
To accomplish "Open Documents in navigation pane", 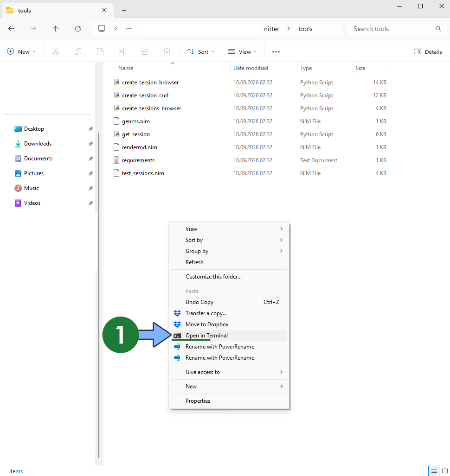I will 38,159.
